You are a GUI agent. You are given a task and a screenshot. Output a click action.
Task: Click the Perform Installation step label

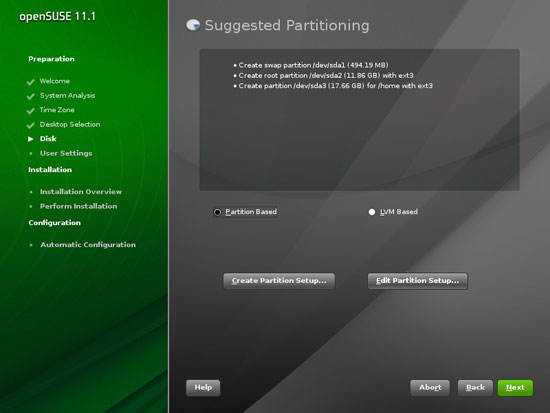pos(79,206)
